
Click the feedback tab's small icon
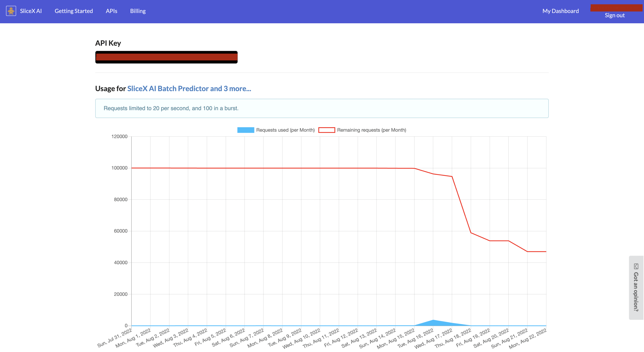coord(636,266)
